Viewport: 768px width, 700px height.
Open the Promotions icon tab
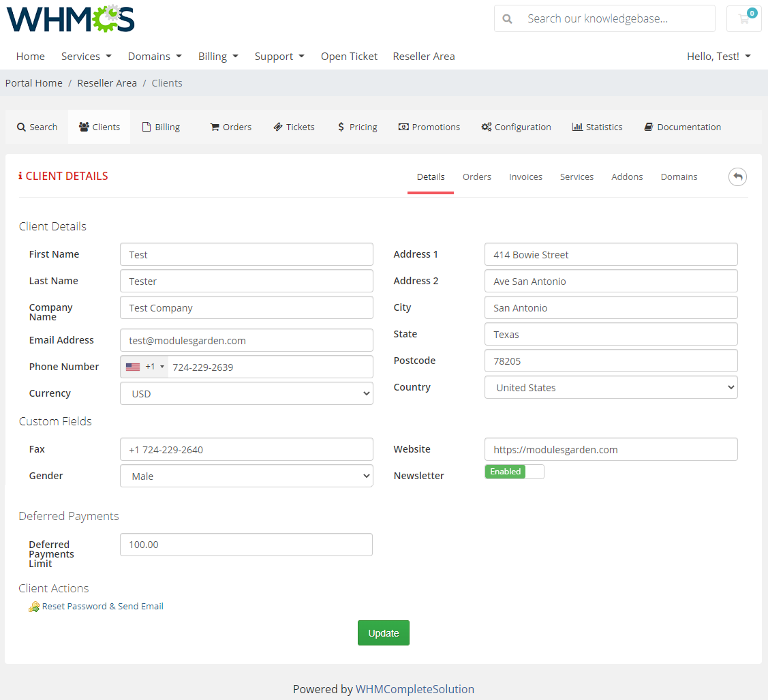(429, 127)
